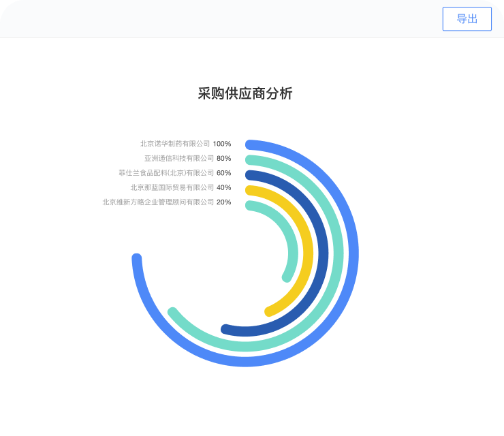This screenshot has width=504, height=436.
Task: Click the 80% value label
Action: [x=223, y=158]
